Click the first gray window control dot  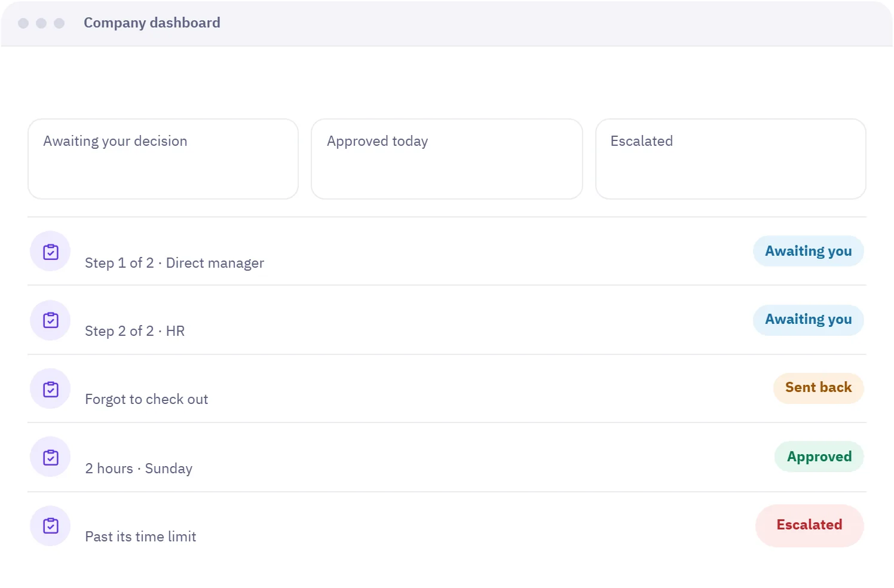tap(23, 23)
